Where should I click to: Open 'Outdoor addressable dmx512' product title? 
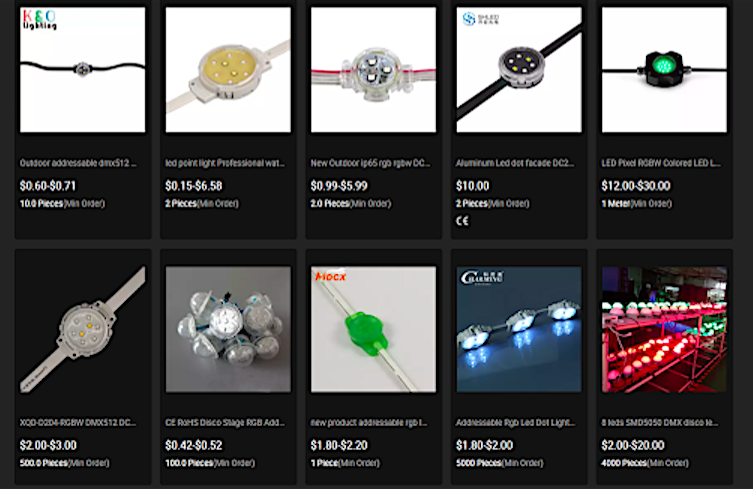(x=78, y=163)
